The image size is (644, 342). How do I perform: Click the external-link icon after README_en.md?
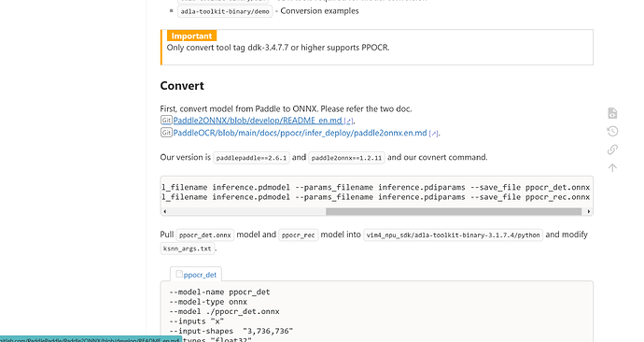348,121
